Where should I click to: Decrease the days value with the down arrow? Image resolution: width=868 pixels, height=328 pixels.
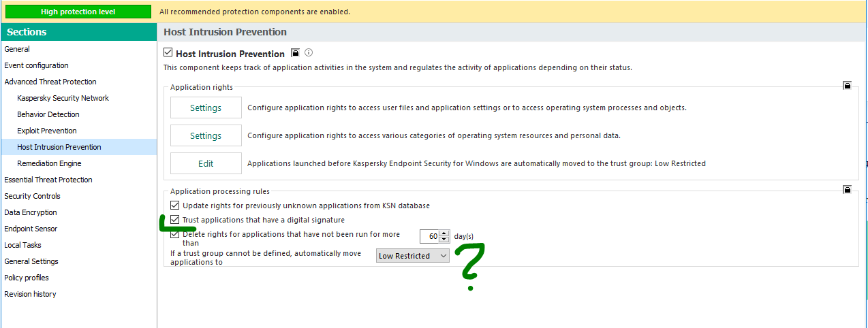pyautogui.click(x=444, y=240)
